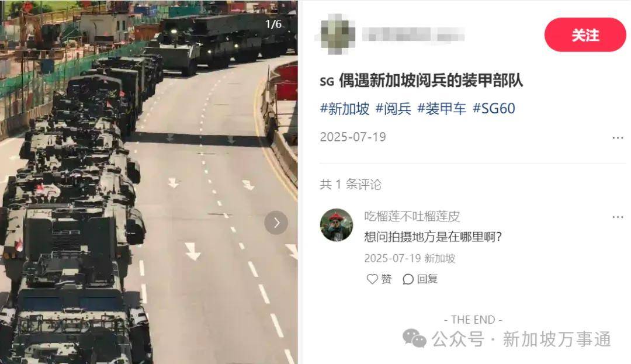Go to next photo with arrow
The height and width of the screenshot is (364, 631).
pyautogui.click(x=276, y=223)
